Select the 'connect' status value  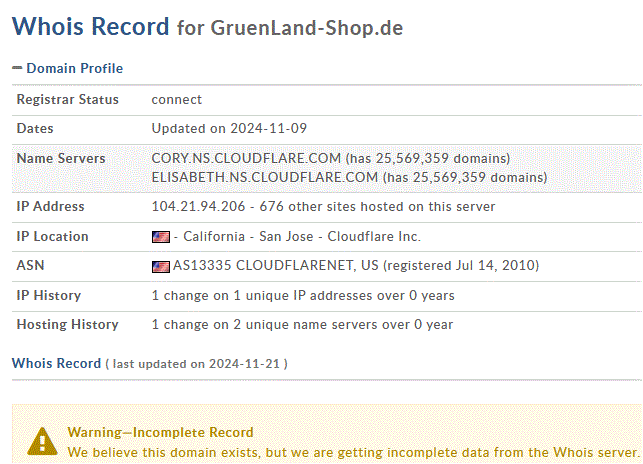tap(177, 100)
